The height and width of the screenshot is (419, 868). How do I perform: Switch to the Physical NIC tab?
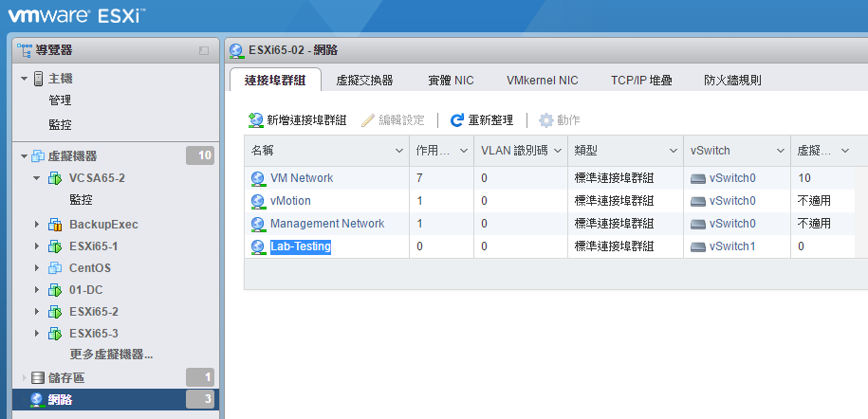(452, 81)
